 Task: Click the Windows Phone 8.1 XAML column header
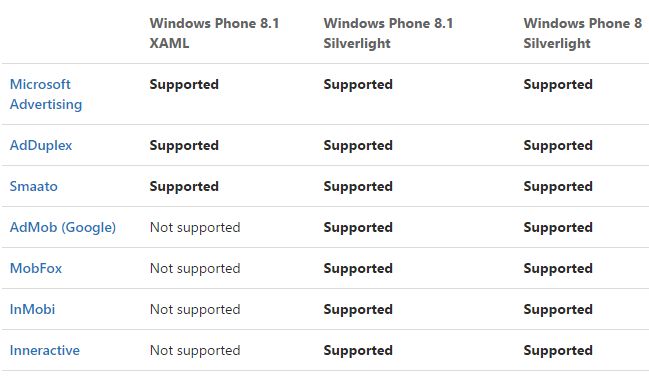214,33
